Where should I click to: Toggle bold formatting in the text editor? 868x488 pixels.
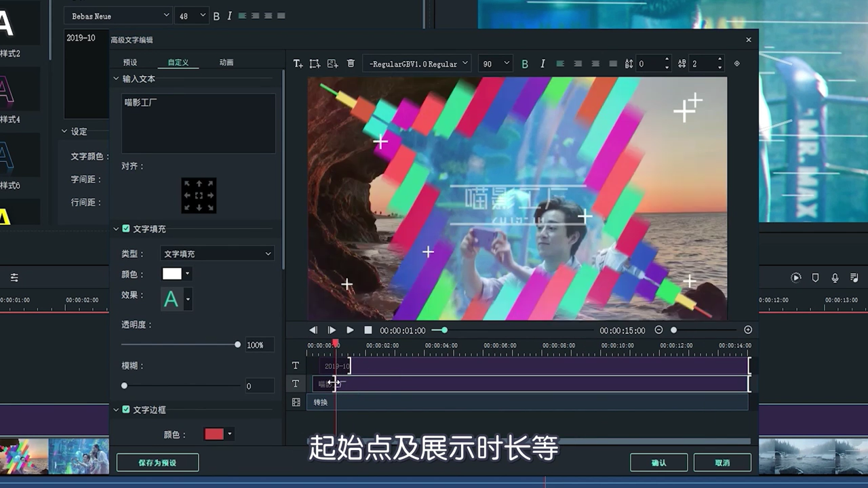[525, 63]
